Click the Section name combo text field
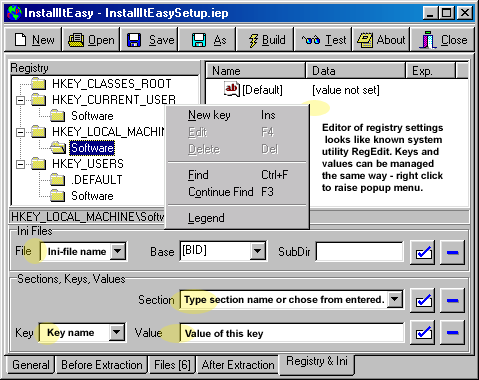The image size is (479, 380). point(284,300)
